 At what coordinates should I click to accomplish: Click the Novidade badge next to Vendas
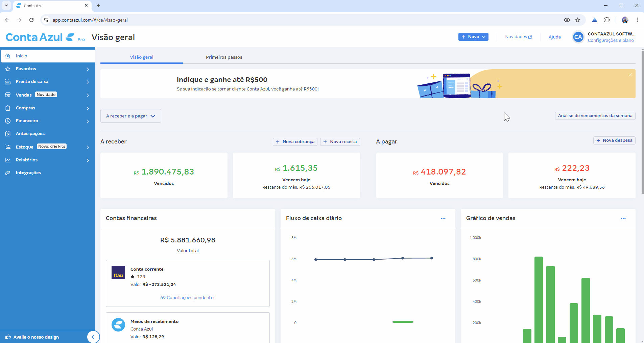[x=46, y=95]
